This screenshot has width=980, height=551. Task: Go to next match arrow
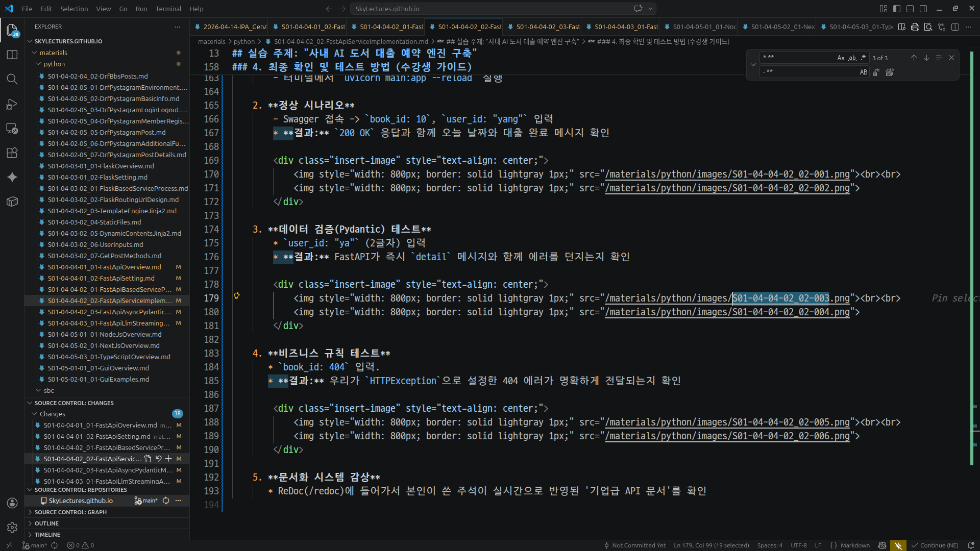click(926, 58)
